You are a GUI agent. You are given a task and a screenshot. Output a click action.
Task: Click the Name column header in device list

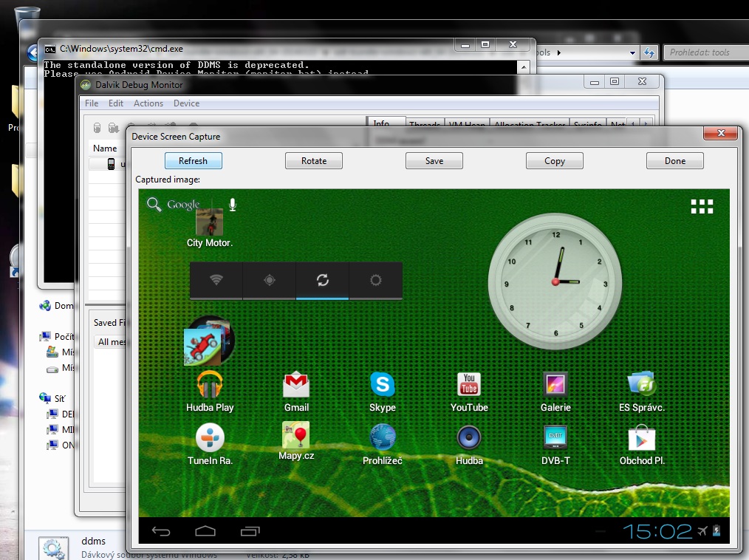coord(105,148)
